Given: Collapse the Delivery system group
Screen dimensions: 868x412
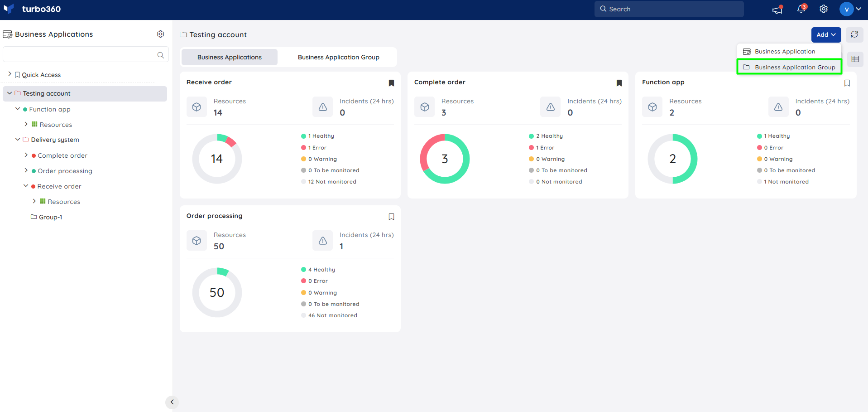Looking at the screenshot, I should click(18, 139).
